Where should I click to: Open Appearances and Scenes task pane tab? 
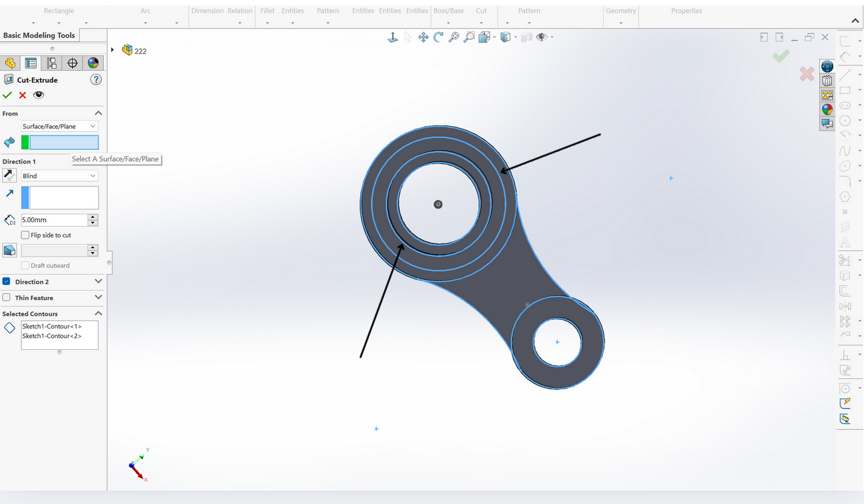827,109
